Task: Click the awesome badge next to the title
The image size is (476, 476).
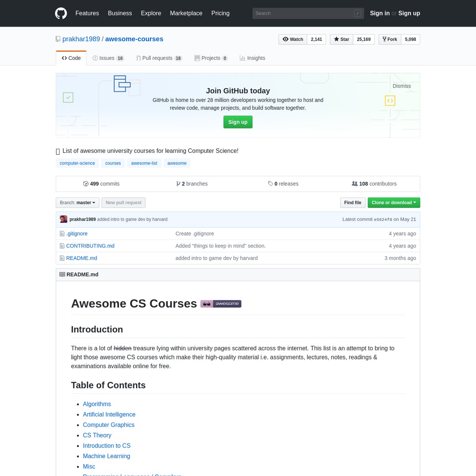Action: (x=221, y=304)
